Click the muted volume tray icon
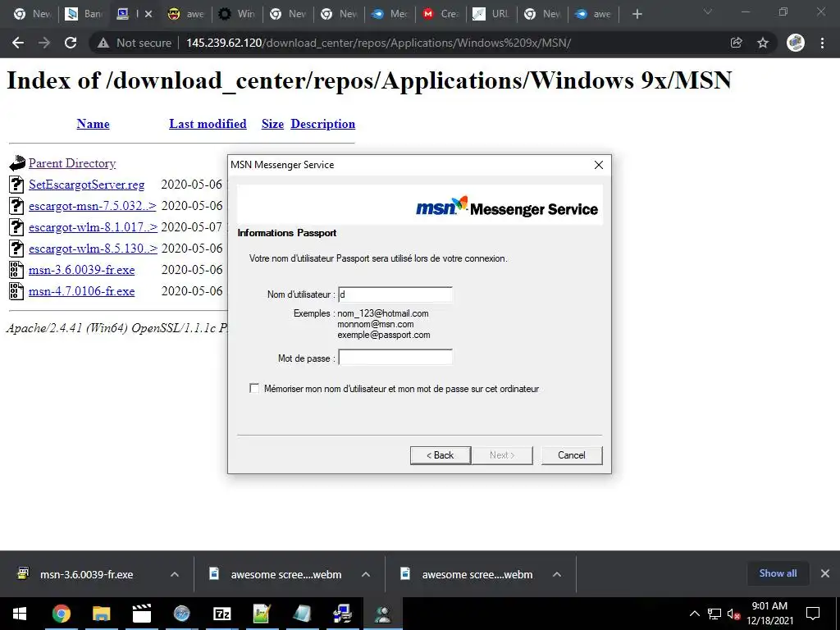This screenshot has width=840, height=630. [733, 614]
